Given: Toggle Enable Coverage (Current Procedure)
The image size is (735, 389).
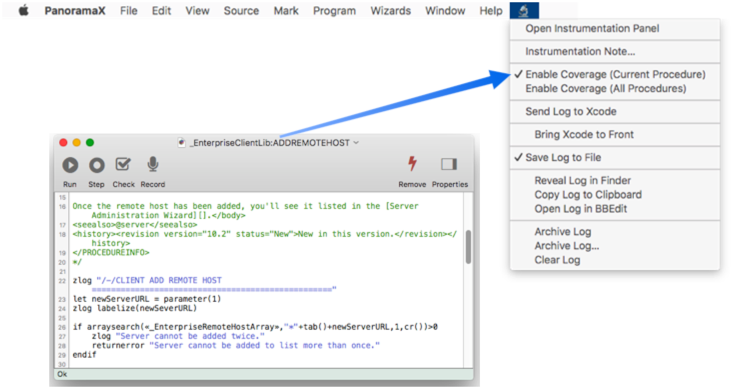Looking at the screenshot, I should pyautogui.click(x=615, y=75).
